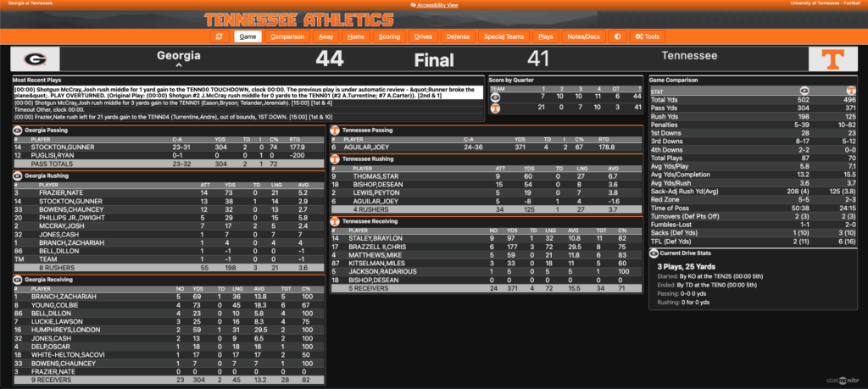Click the highlighted most recent touchdown play
This screenshot has width=868, height=389.
(248, 92)
